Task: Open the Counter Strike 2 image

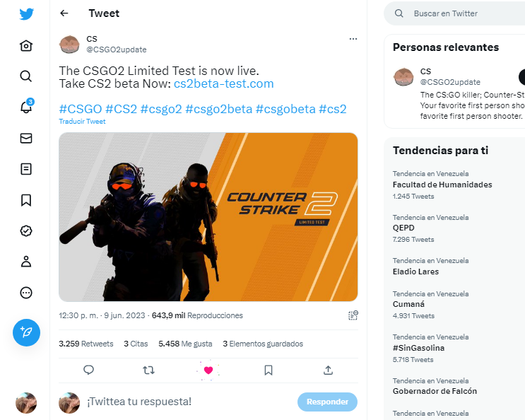Action: pos(208,217)
